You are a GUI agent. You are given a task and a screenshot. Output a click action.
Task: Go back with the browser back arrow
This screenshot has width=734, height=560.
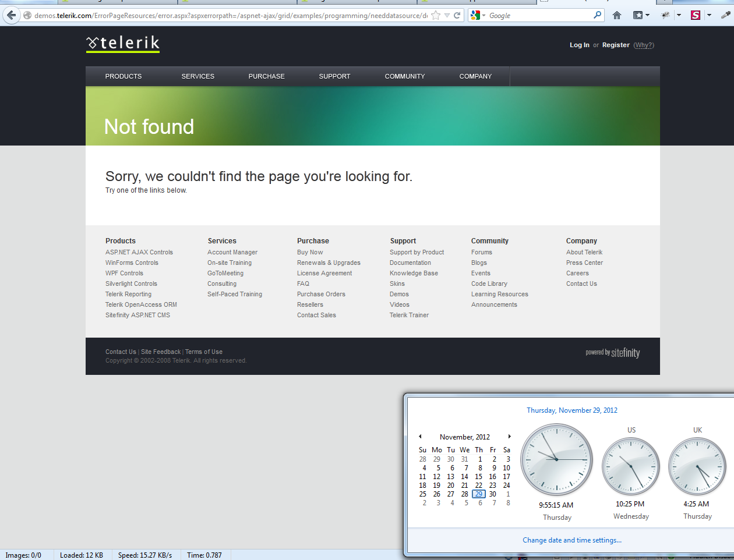11,15
